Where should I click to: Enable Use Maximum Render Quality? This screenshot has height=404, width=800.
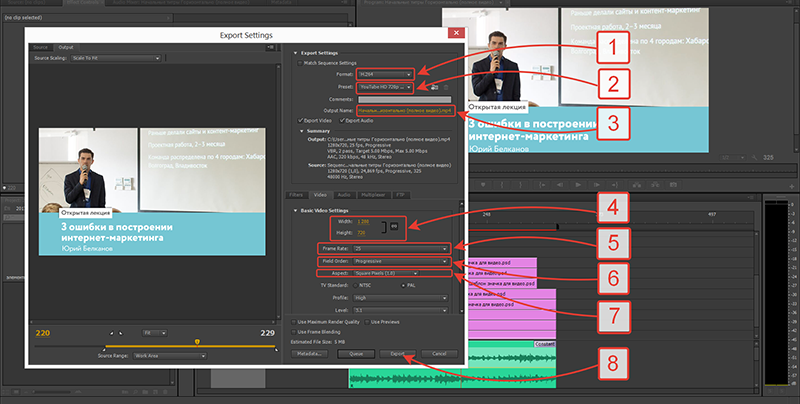tap(292, 322)
